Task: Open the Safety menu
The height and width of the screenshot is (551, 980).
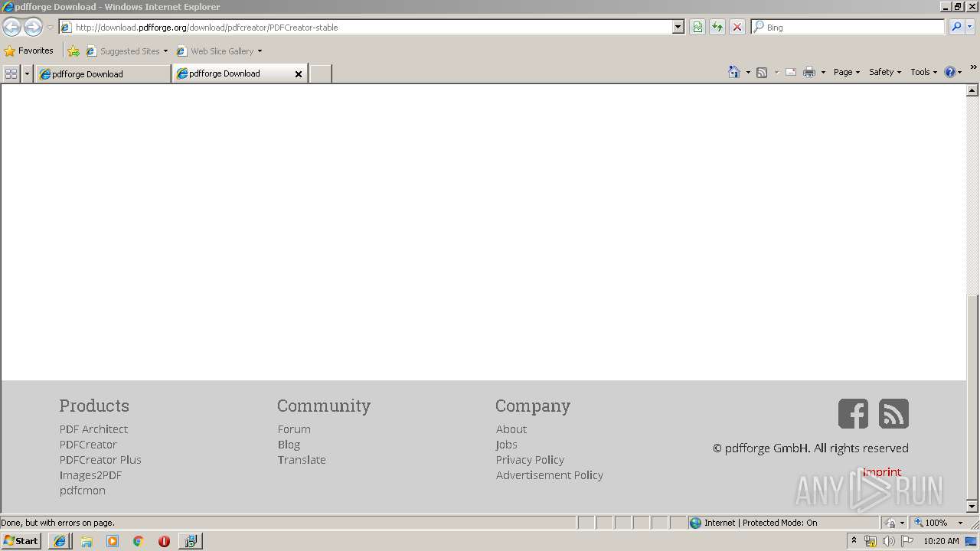Action: (x=885, y=72)
